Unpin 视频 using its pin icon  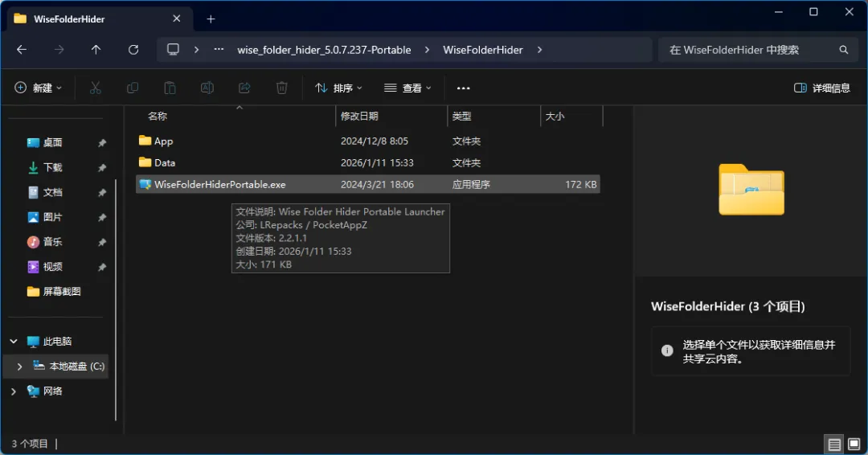pos(102,268)
